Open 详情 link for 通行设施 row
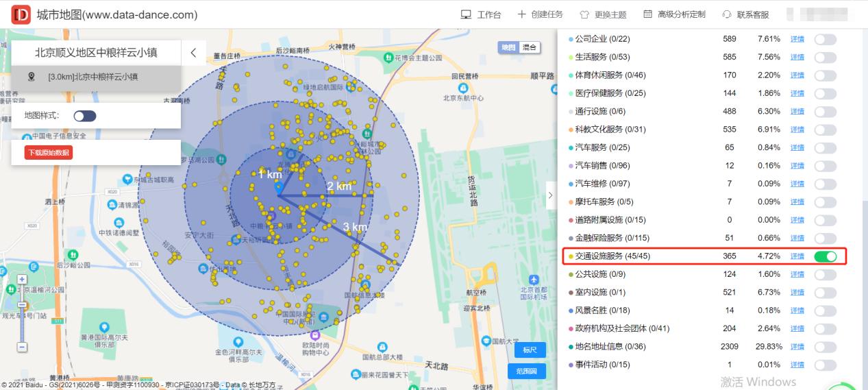The image size is (868, 390). 797,111
